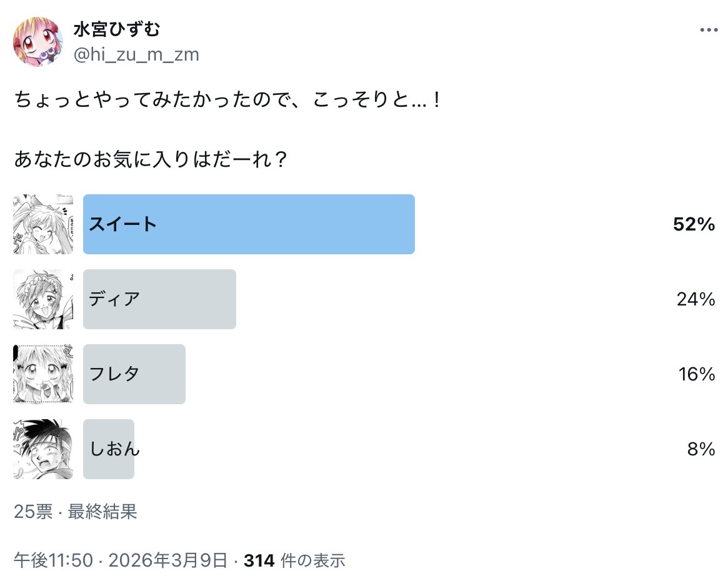The height and width of the screenshot is (581, 728).
Task: Select the ディア poll result bar
Action: 159,299
